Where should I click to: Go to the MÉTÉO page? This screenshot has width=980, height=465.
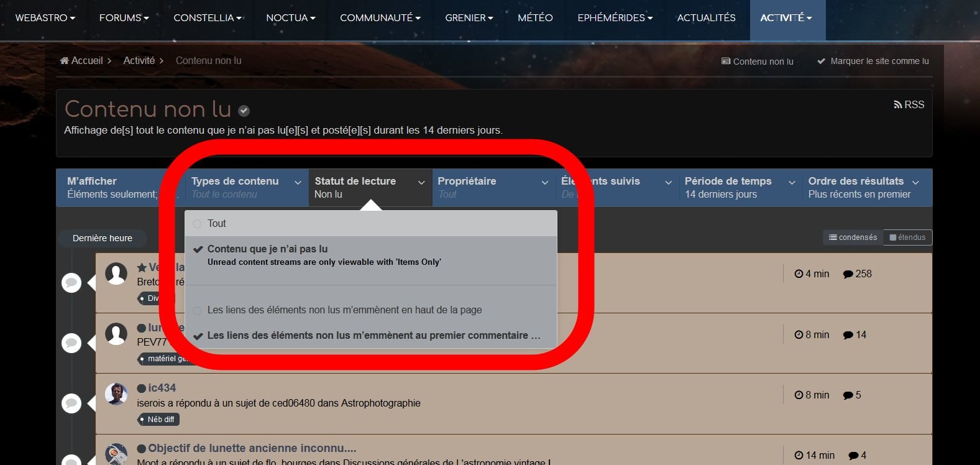tap(535, 18)
